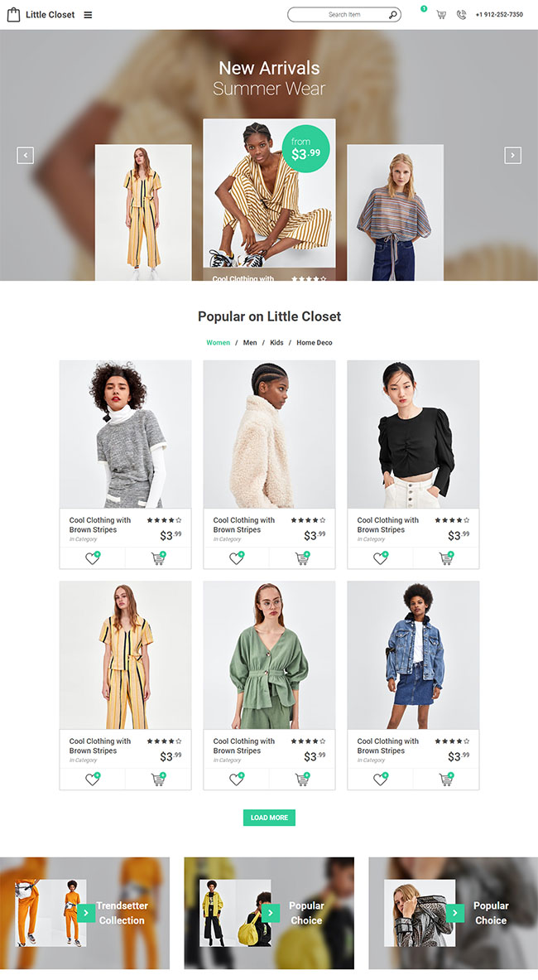Click the LOAD MORE button

pyautogui.click(x=269, y=818)
